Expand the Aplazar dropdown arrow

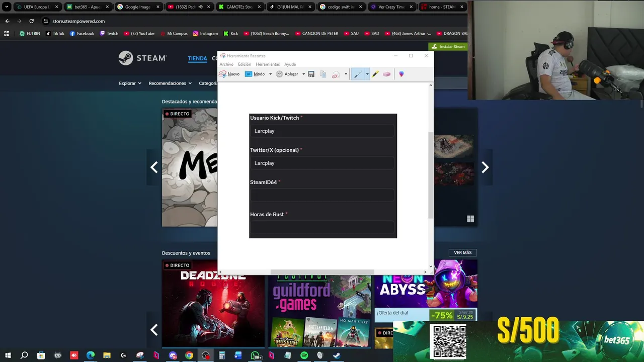[303, 74]
